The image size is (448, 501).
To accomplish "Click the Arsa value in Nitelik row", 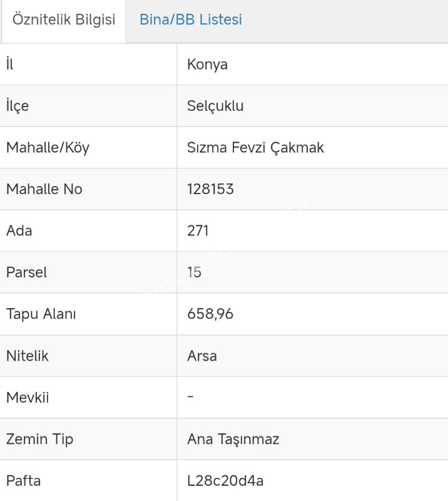I will (x=202, y=356).
